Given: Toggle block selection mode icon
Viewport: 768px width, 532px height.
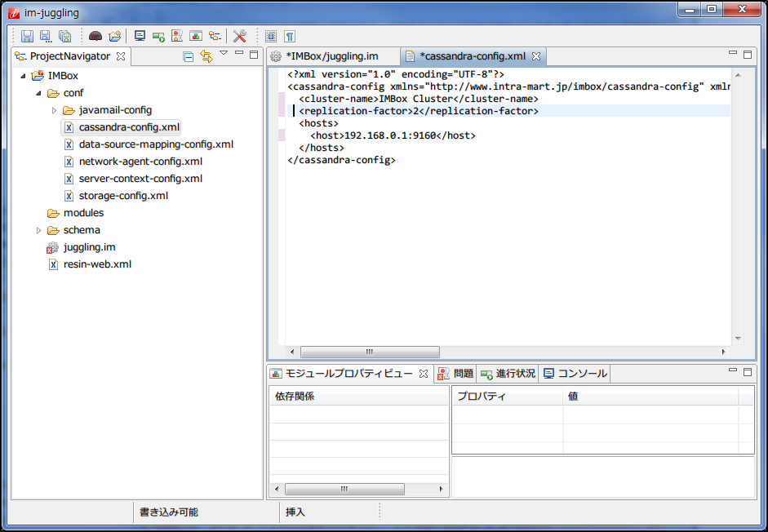Looking at the screenshot, I should (271, 36).
